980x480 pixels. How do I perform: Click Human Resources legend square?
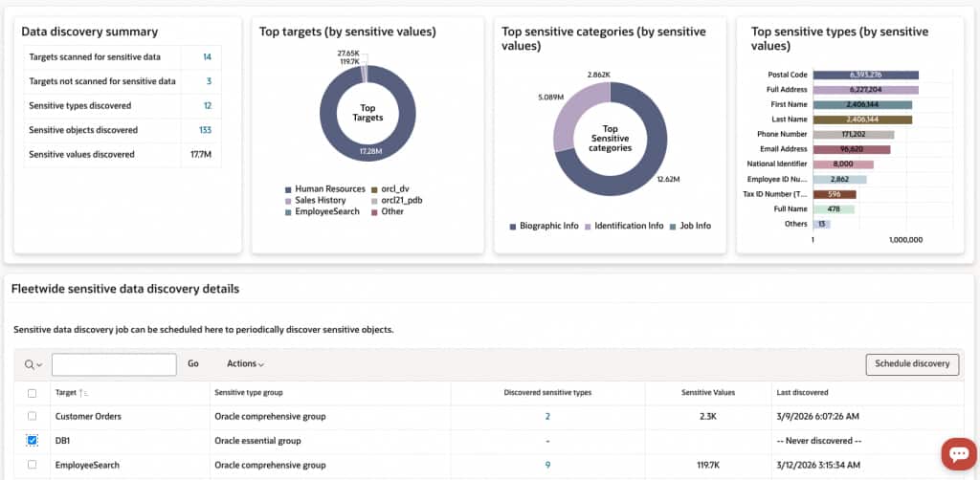(x=288, y=188)
